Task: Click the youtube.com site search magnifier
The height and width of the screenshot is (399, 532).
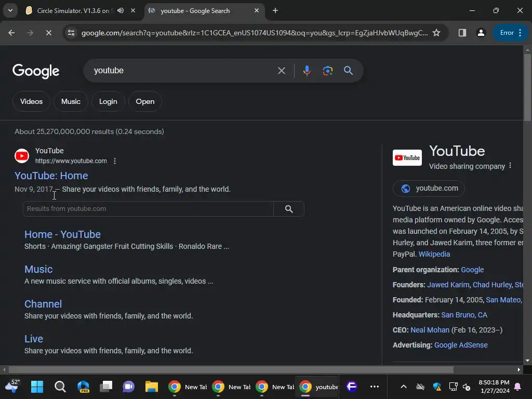Action: tap(289, 209)
